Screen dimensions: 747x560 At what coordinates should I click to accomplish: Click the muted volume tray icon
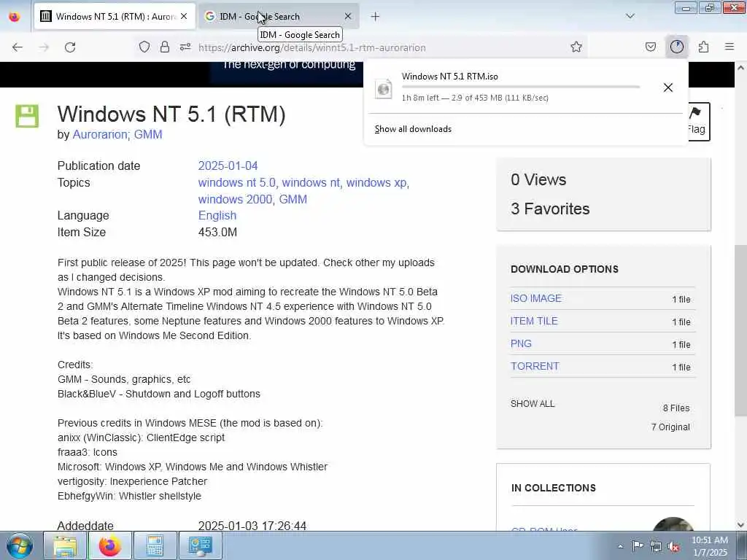coord(673,546)
